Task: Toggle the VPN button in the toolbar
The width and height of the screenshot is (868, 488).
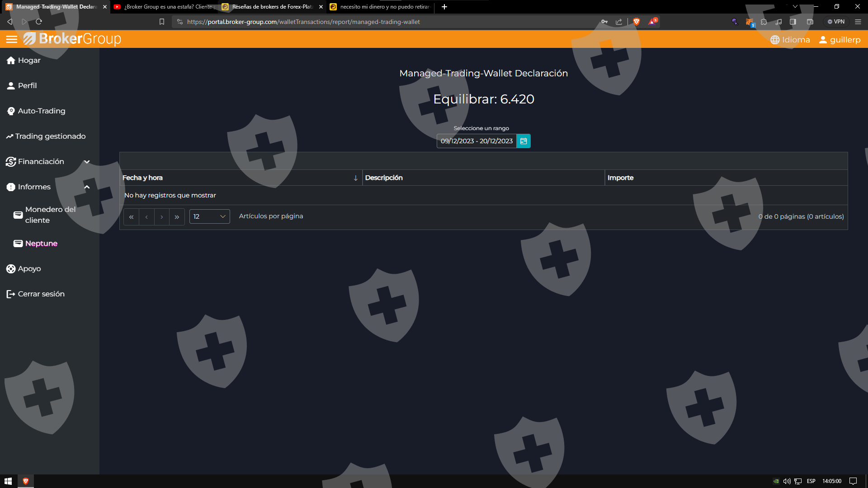Action: 836,22
